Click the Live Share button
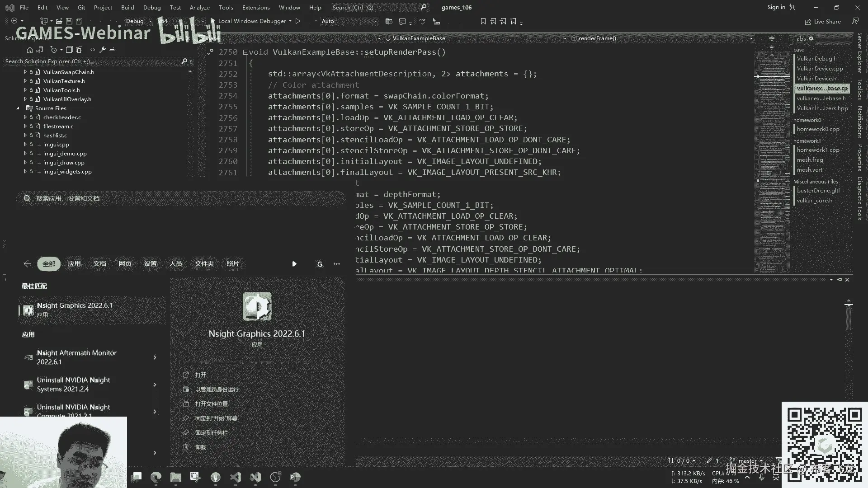 (x=823, y=22)
